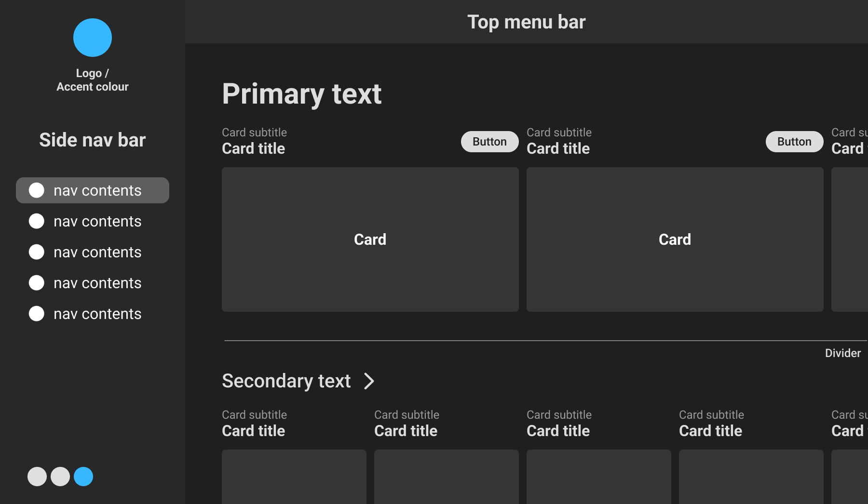This screenshot has width=868, height=504.
Task: Select the blue accent dot at sidebar bottom
Action: (x=83, y=477)
